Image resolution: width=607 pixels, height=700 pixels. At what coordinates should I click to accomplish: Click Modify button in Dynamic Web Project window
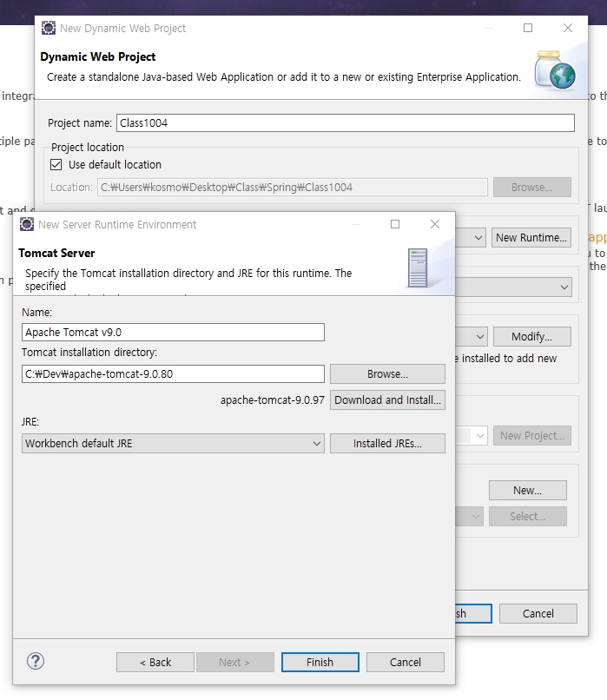pyautogui.click(x=532, y=337)
